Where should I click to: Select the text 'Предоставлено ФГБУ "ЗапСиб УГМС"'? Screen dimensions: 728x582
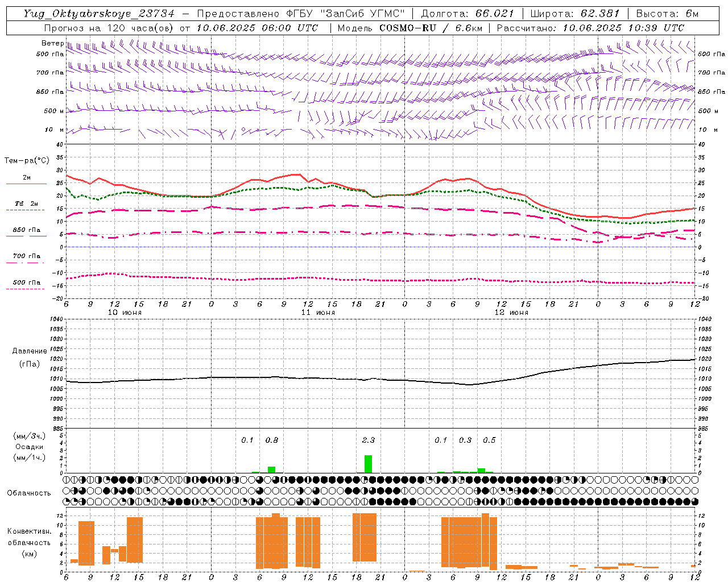point(301,14)
